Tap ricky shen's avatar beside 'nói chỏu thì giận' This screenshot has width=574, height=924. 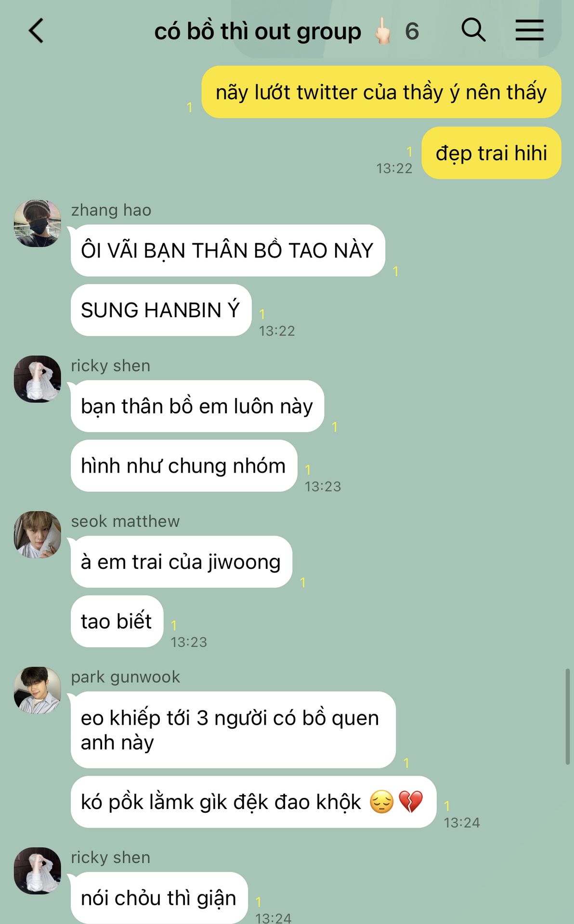pos(38,871)
